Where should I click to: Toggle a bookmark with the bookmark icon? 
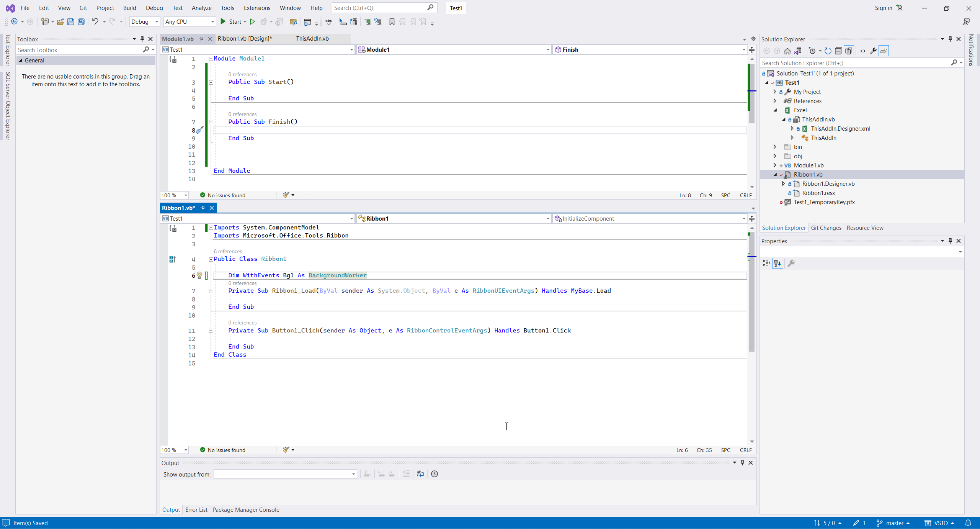(x=392, y=22)
